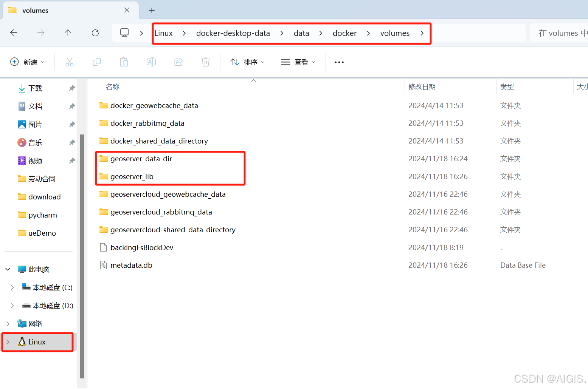
Task: Select the volumes tab
Action: (70, 10)
